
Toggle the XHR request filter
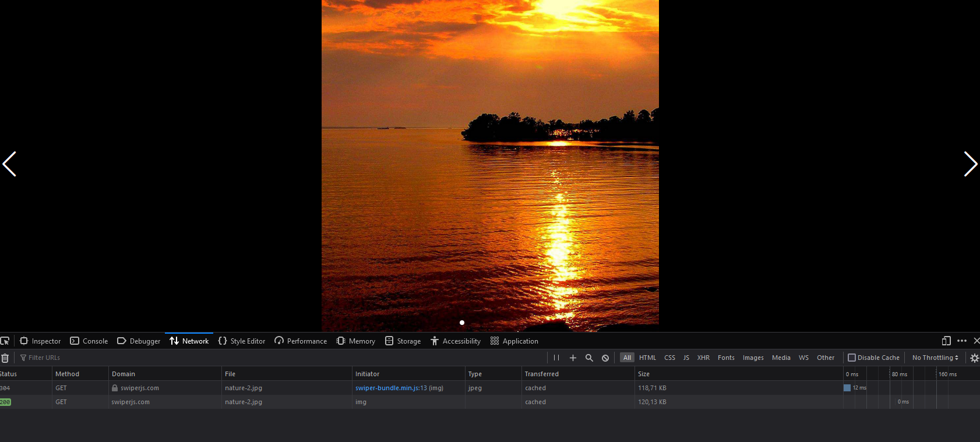703,358
